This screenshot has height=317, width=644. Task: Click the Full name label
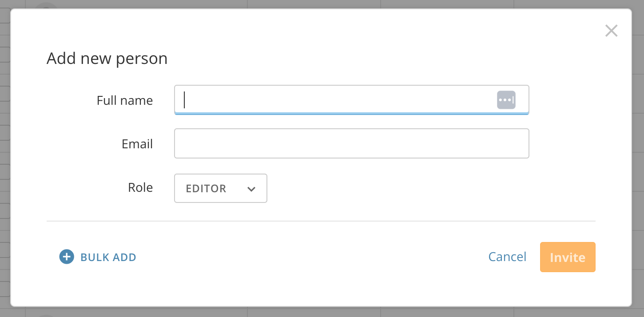coord(125,100)
